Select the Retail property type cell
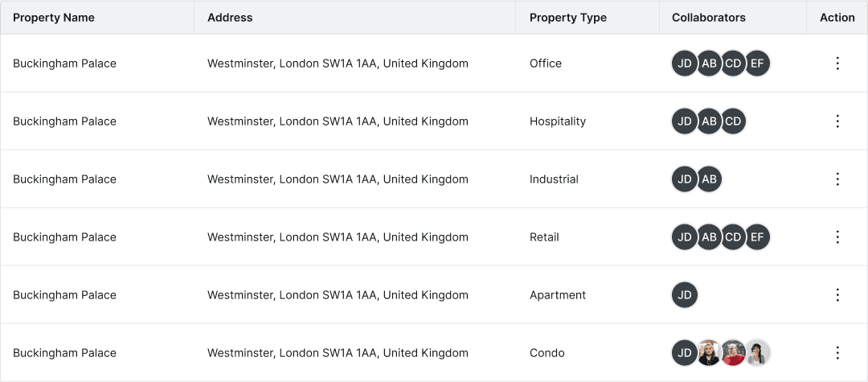This screenshot has height=382, width=868. point(544,237)
